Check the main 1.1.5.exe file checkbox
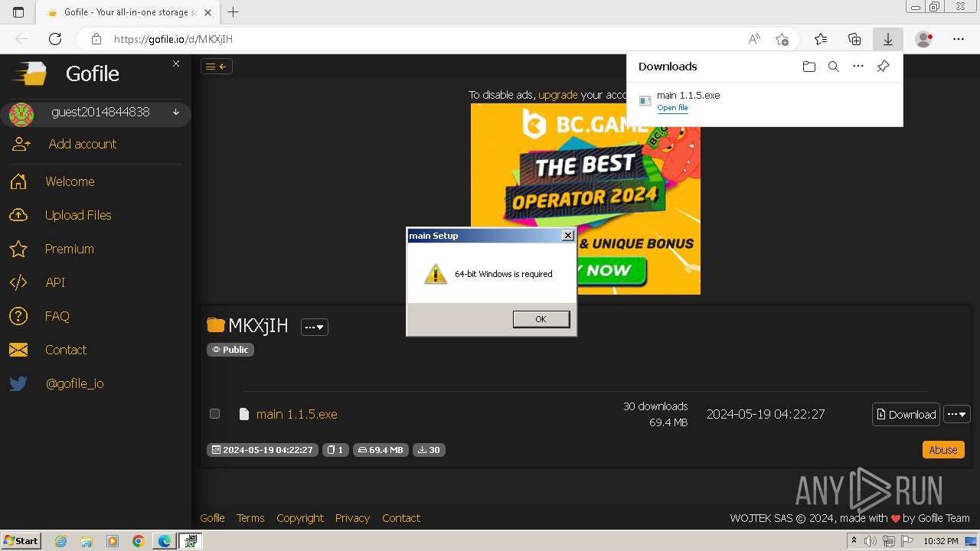Screen dimensions: 980x551 (x=214, y=413)
